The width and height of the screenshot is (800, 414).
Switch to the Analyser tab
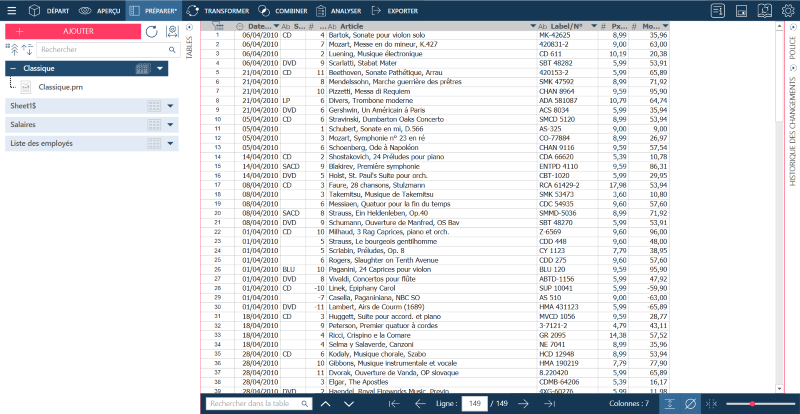coord(338,10)
